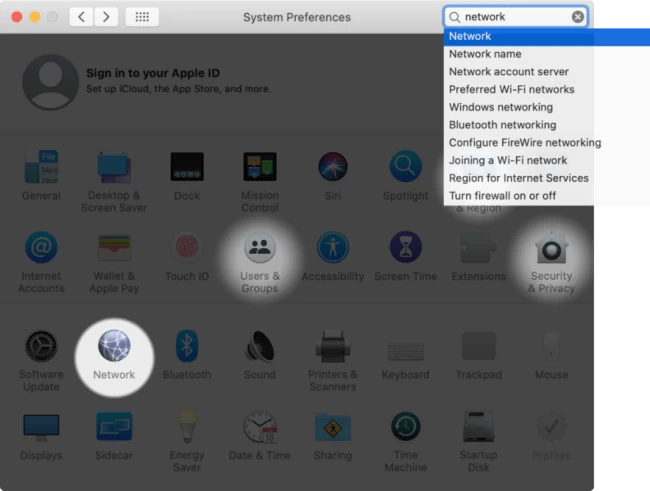The width and height of the screenshot is (650, 491).
Task: Click the Show All grid button
Action: tap(142, 17)
